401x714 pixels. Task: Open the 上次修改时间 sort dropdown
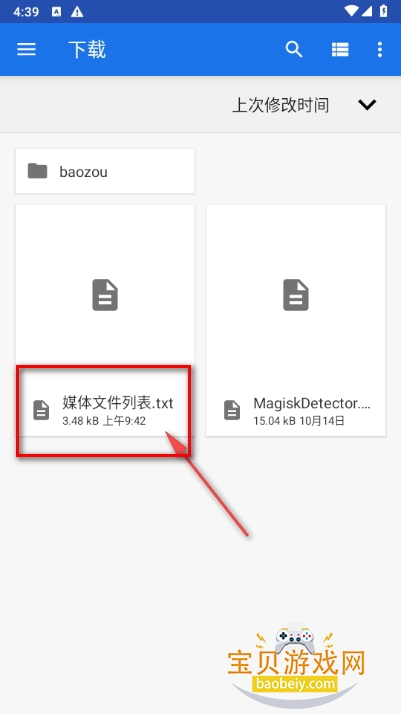click(280, 105)
